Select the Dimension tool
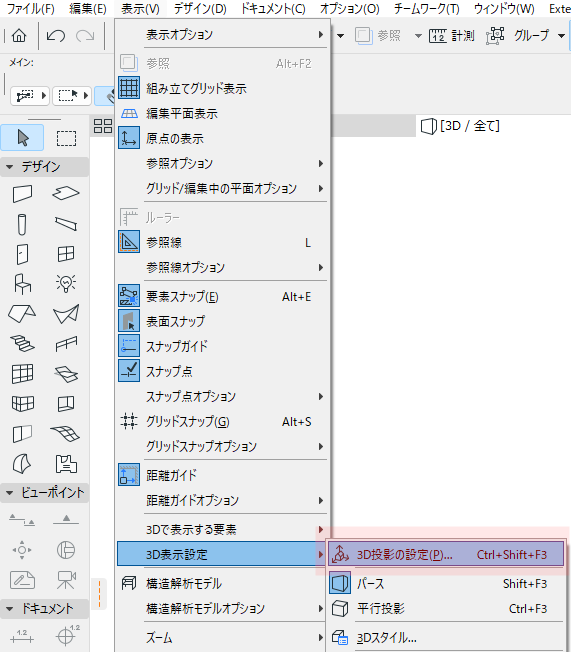Screen dimensions: 571x652 tap(22, 636)
